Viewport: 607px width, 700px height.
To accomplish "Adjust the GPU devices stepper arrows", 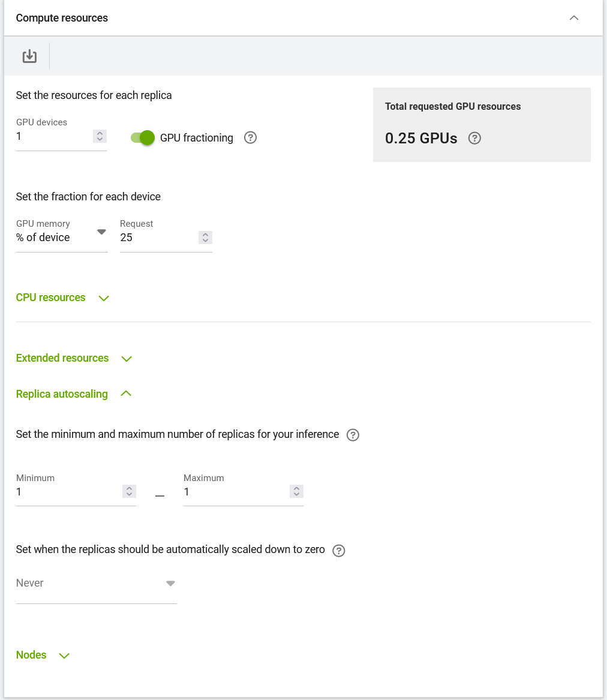I will [100, 136].
